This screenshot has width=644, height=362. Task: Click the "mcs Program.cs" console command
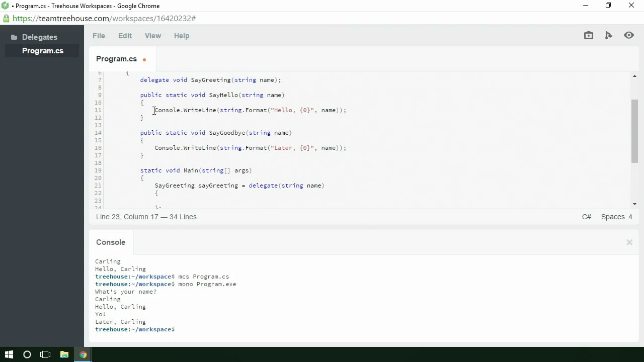(x=203, y=277)
